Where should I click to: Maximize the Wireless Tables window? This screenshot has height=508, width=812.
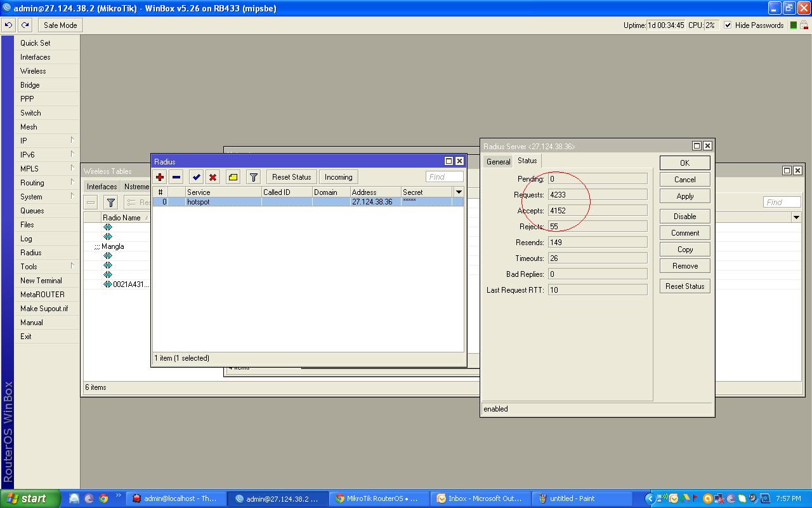pyautogui.click(x=787, y=171)
